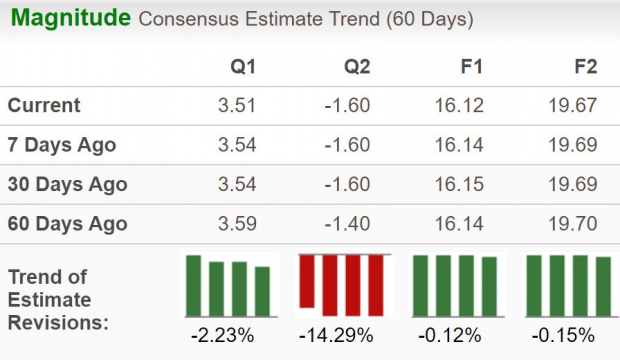Click the red Q2 trend bar chart
This screenshot has height=360, width=620.
[344, 285]
